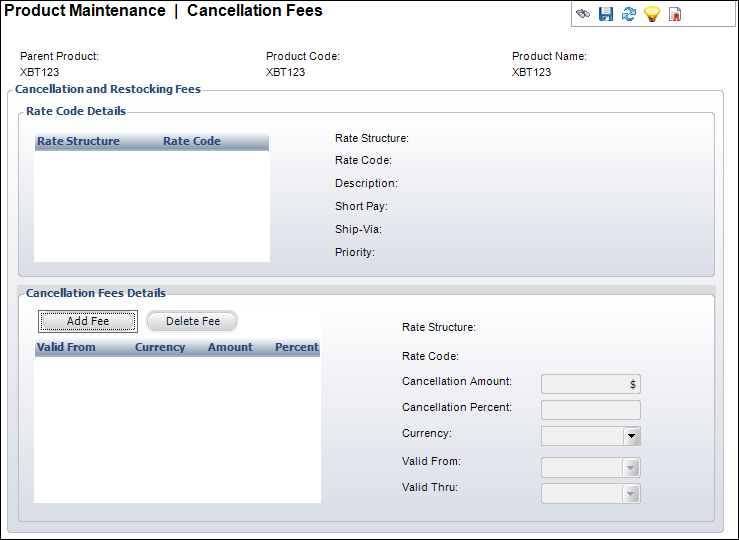Viewport: 739px width, 540px height.
Task: Select the Product Name value XBT123
Action: pyautogui.click(x=532, y=72)
